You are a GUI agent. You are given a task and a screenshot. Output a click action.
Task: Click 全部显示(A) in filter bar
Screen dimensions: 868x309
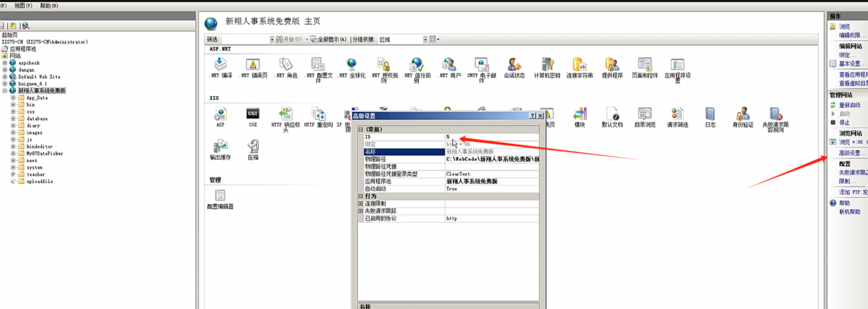[329, 39]
